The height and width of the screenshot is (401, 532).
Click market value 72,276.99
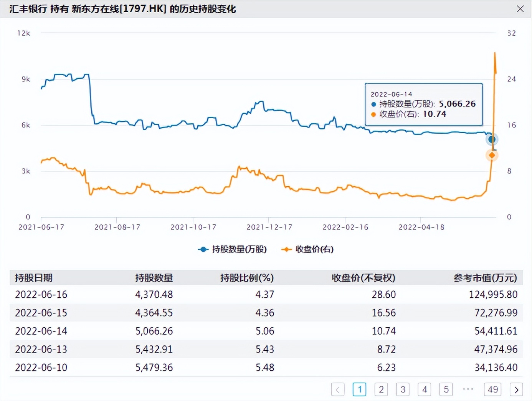click(x=496, y=313)
